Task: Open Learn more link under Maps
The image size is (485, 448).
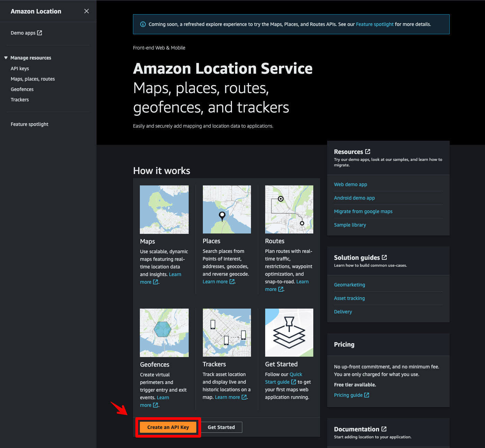Action: pyautogui.click(x=175, y=274)
